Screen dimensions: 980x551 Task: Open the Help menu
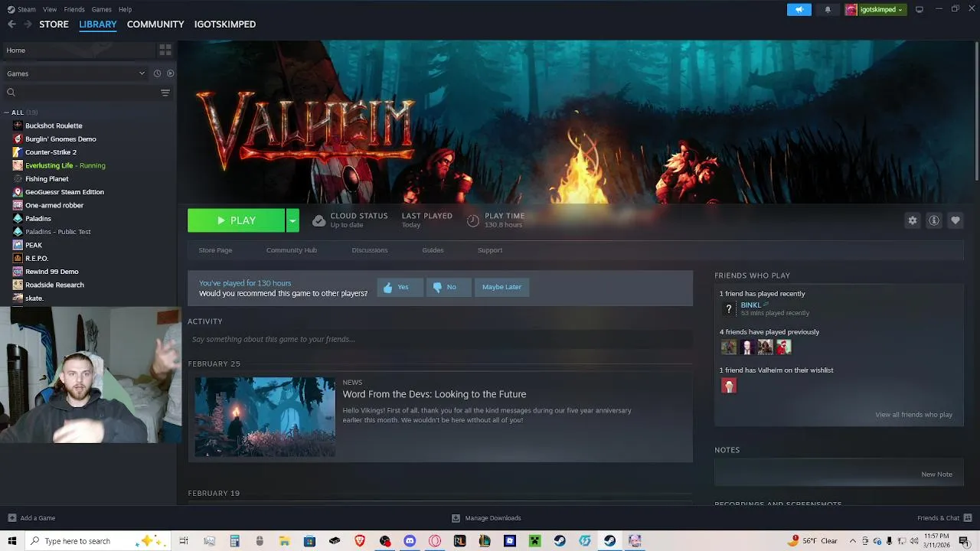tap(125, 9)
